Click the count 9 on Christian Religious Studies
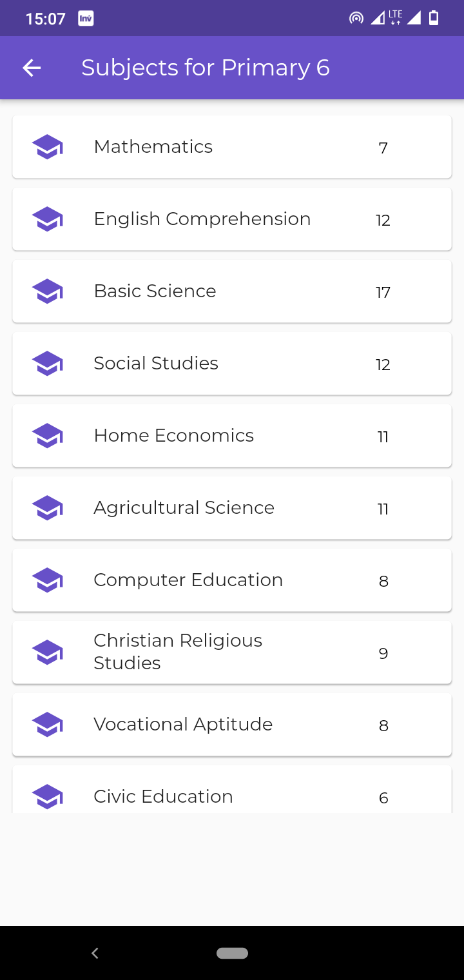 click(x=383, y=654)
